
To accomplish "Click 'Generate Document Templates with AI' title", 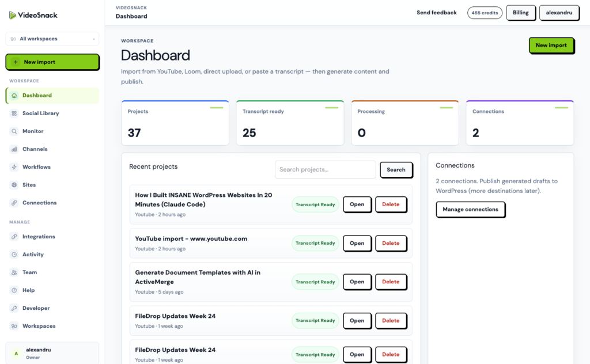I will coord(198,277).
